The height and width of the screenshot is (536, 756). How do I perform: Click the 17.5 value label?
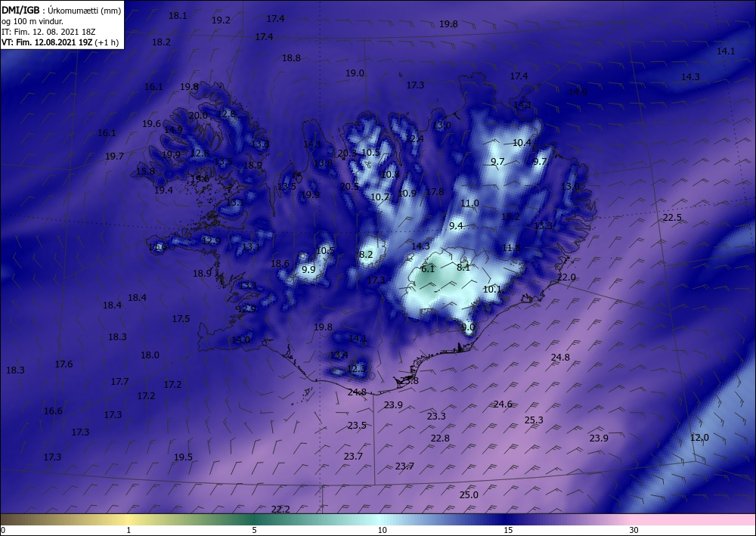tap(181, 318)
